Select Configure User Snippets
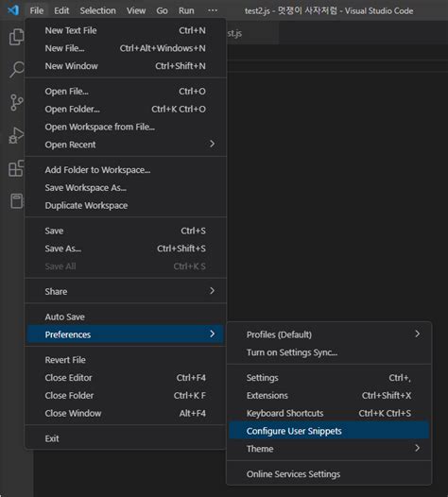Viewport: 448px width, 497px height. pyautogui.click(x=329, y=431)
